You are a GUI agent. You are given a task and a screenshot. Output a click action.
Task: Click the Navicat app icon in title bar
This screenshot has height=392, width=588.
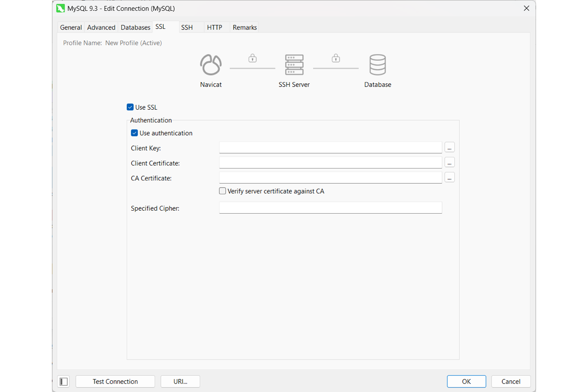coord(61,8)
